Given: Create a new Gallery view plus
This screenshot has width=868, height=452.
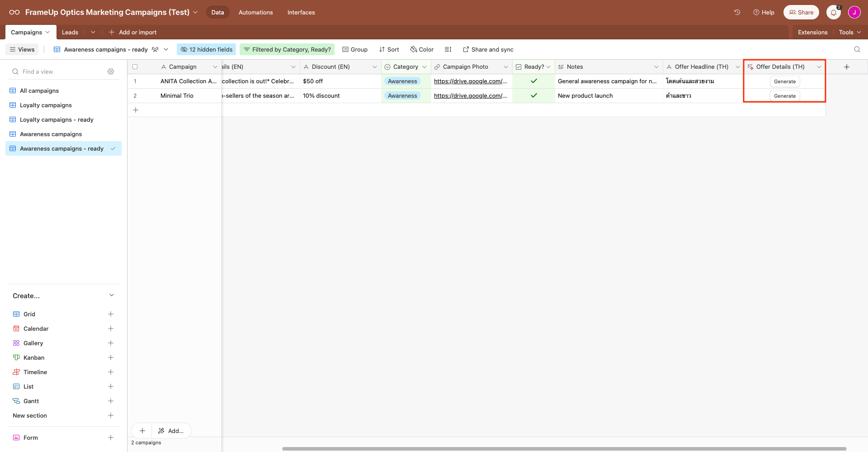Looking at the screenshot, I should pyautogui.click(x=111, y=343).
